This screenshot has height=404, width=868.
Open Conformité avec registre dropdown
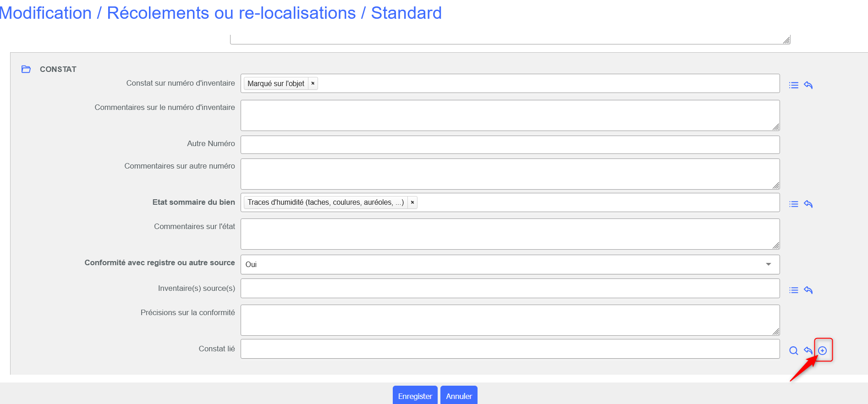pyautogui.click(x=510, y=264)
